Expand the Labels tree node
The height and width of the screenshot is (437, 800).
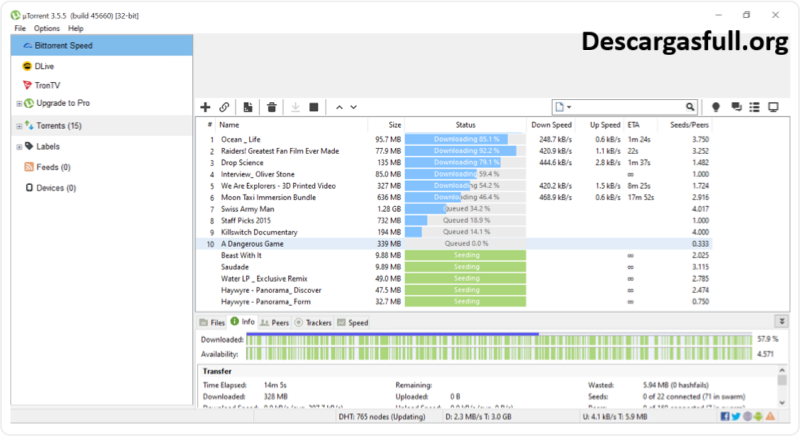click(x=19, y=146)
